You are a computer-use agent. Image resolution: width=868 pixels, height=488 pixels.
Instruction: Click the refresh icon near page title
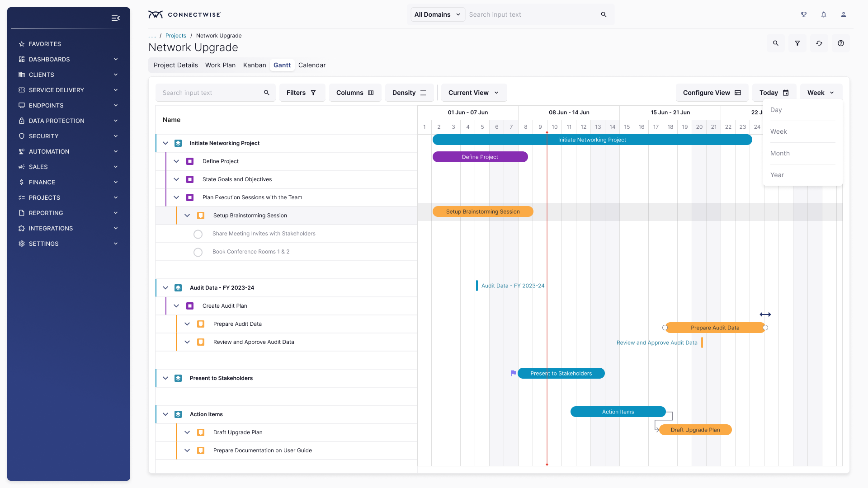[x=819, y=43]
